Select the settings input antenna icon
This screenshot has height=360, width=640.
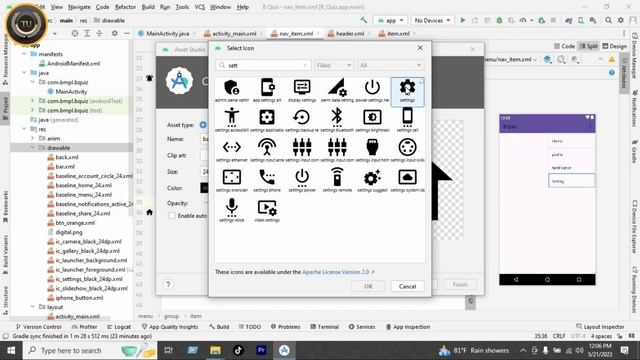click(x=267, y=150)
